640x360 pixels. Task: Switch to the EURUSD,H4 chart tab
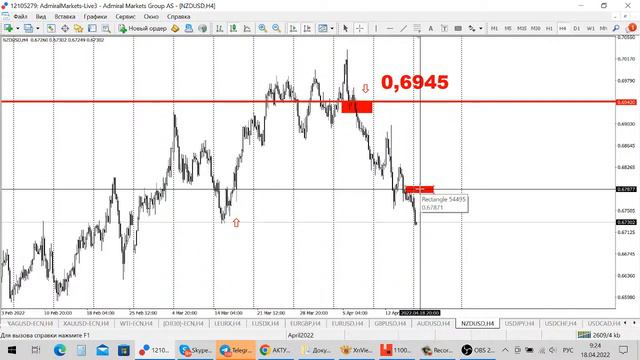347,323
